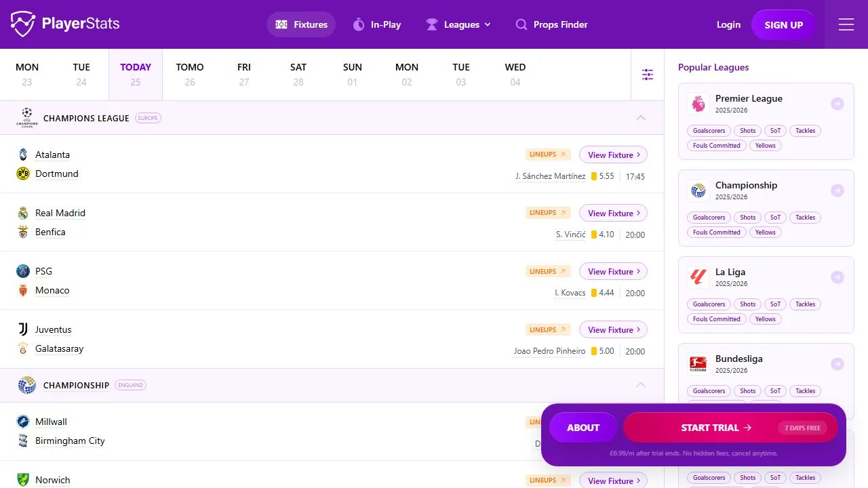Screen dimensions: 868x488
Task: Open View Fixture for Real Madrid vs Benfica
Action: coord(613,213)
